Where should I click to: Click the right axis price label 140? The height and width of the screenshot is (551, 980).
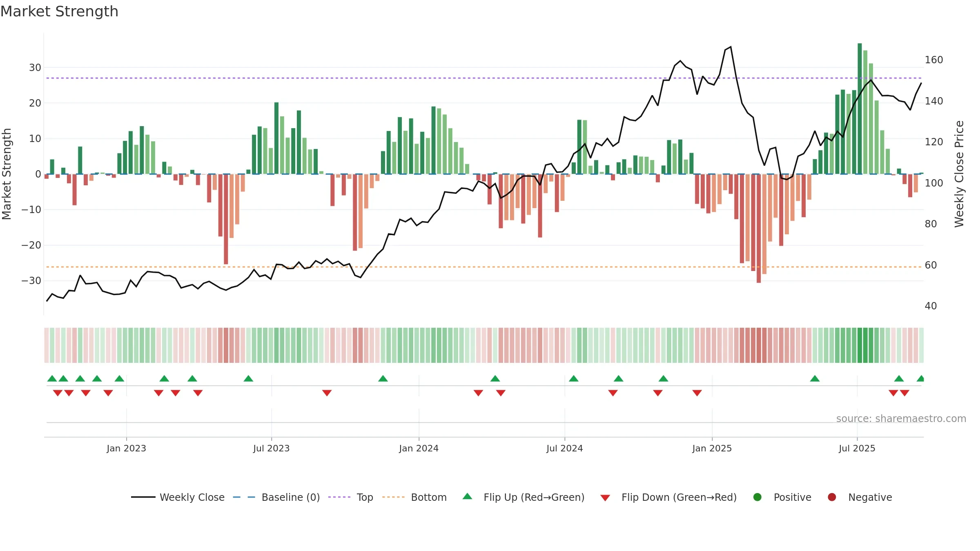click(x=934, y=101)
